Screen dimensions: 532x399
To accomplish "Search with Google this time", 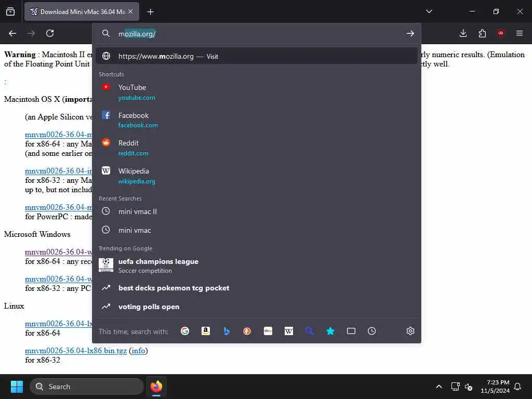I will 185,331.
